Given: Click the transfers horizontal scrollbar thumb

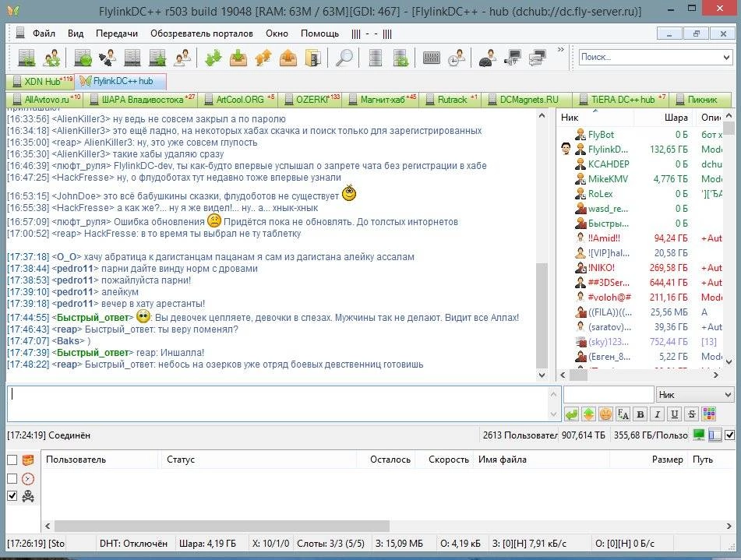Looking at the screenshot, I should pyautogui.click(x=221, y=526).
